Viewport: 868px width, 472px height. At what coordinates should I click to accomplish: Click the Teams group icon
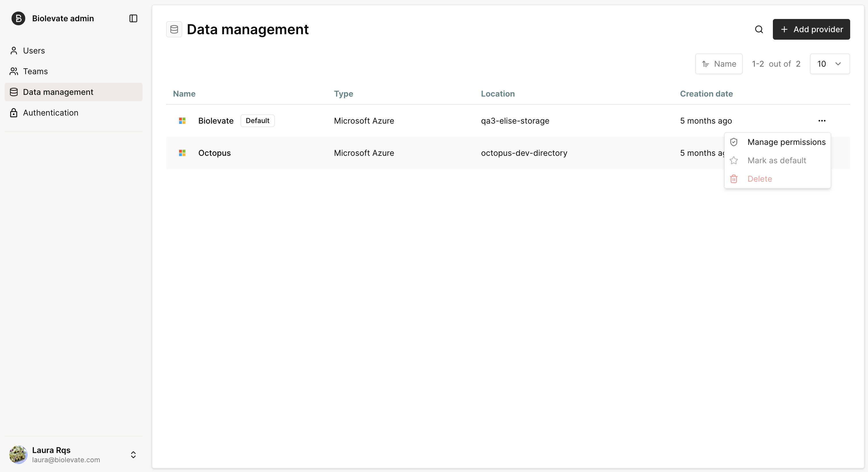tap(14, 71)
